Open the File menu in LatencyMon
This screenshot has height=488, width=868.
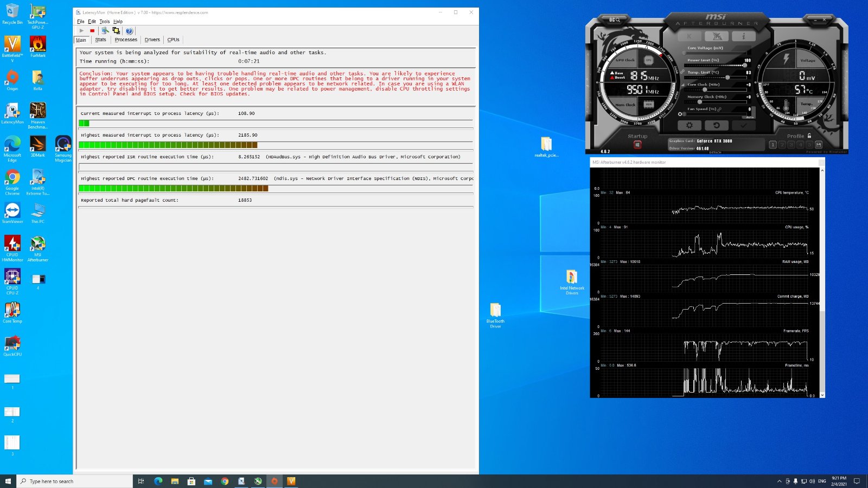pyautogui.click(x=81, y=22)
